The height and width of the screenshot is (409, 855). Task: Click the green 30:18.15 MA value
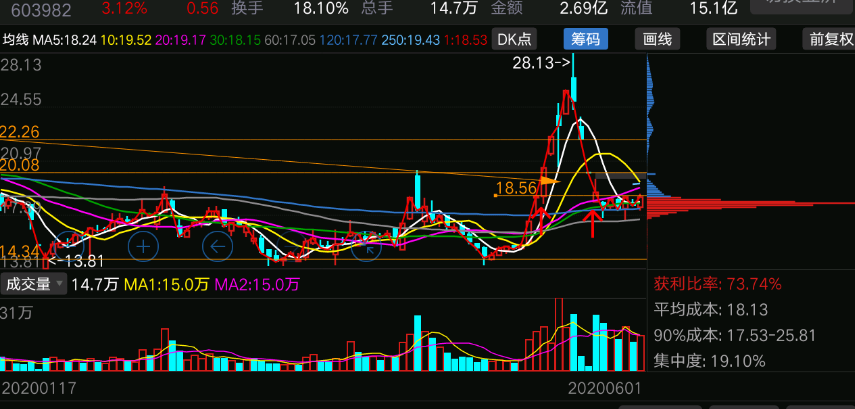236,40
